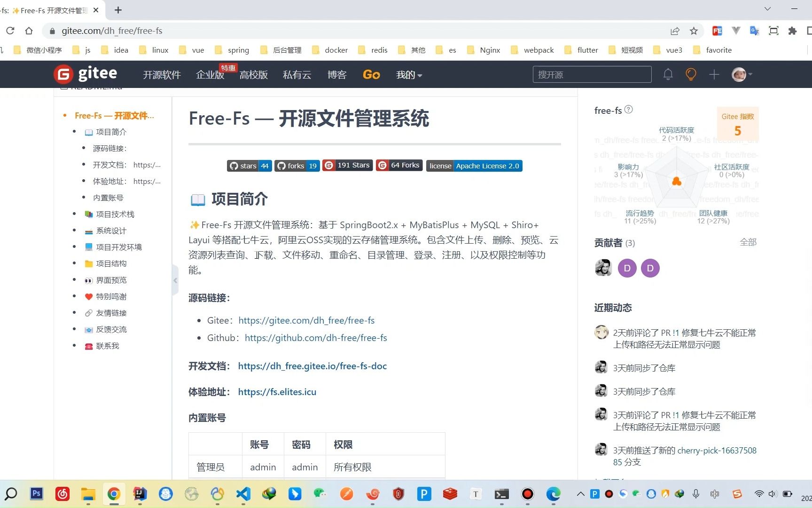This screenshot has height=508, width=812.
Task: Open the webpack bookmark folder
Action: pyautogui.click(x=532, y=50)
